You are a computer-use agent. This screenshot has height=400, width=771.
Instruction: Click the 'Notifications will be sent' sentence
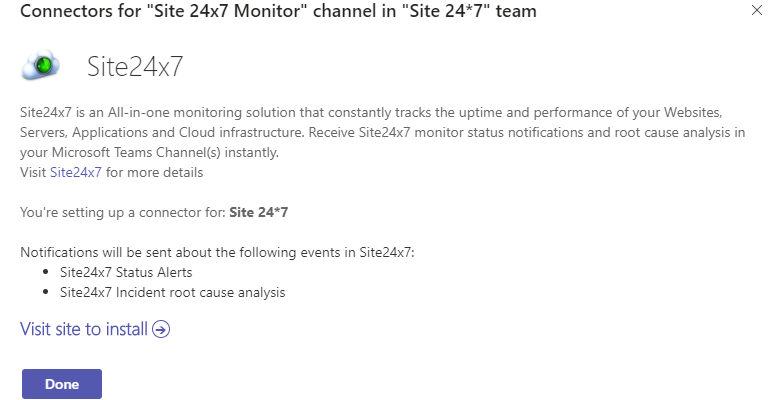[217, 252]
